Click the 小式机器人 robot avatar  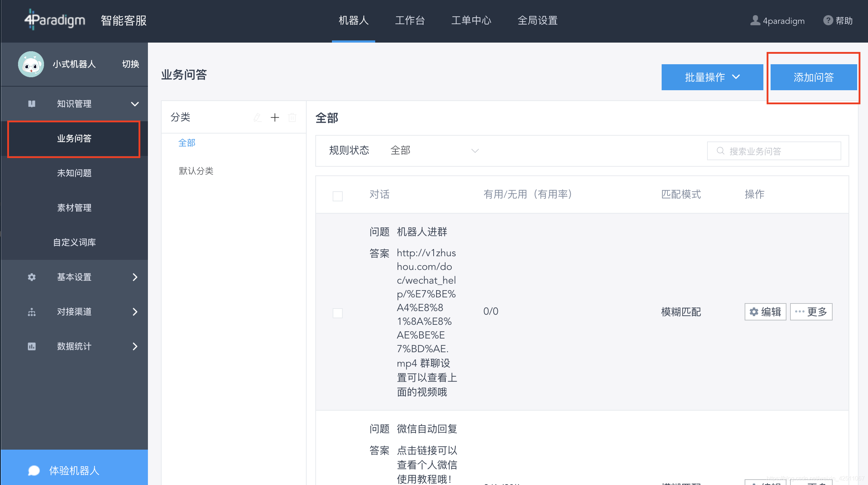[31, 64]
